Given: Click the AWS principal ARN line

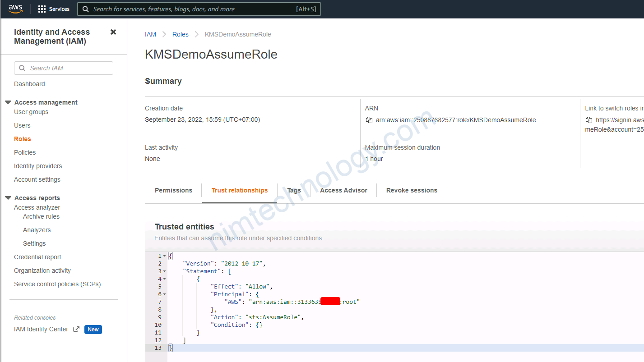Looking at the screenshot, I should 292,302.
